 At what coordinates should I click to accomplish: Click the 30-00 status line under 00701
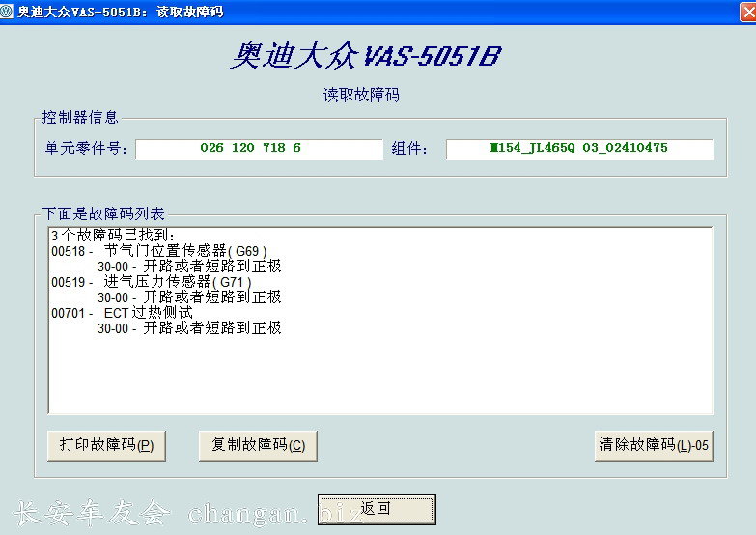click(x=189, y=328)
